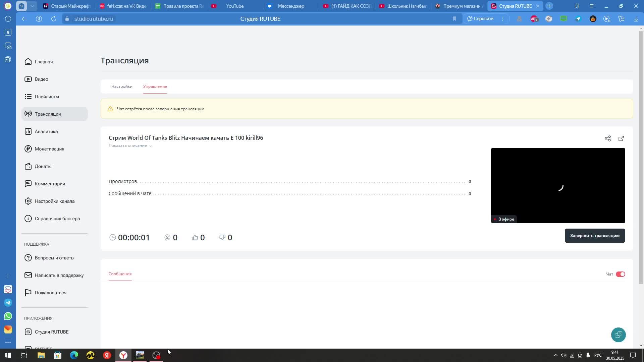Click the likes thumbs-up icon
The width and height of the screenshot is (644, 362).
point(195,237)
